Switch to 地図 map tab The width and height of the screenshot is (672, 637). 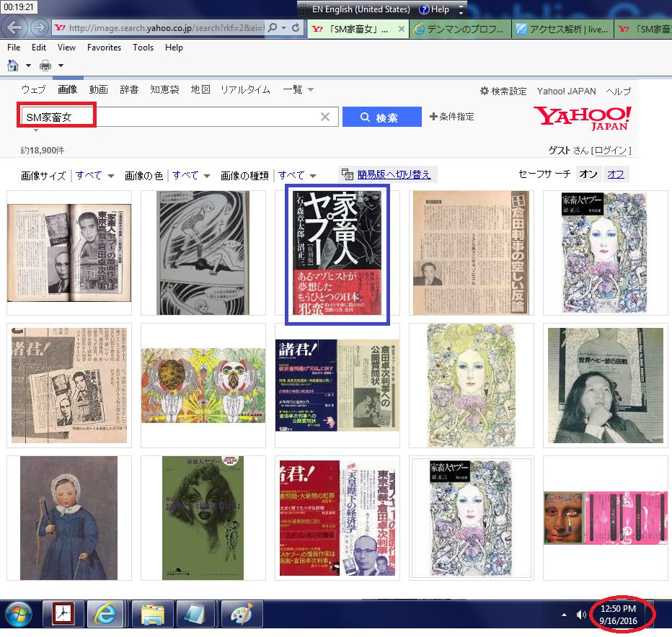click(x=200, y=89)
